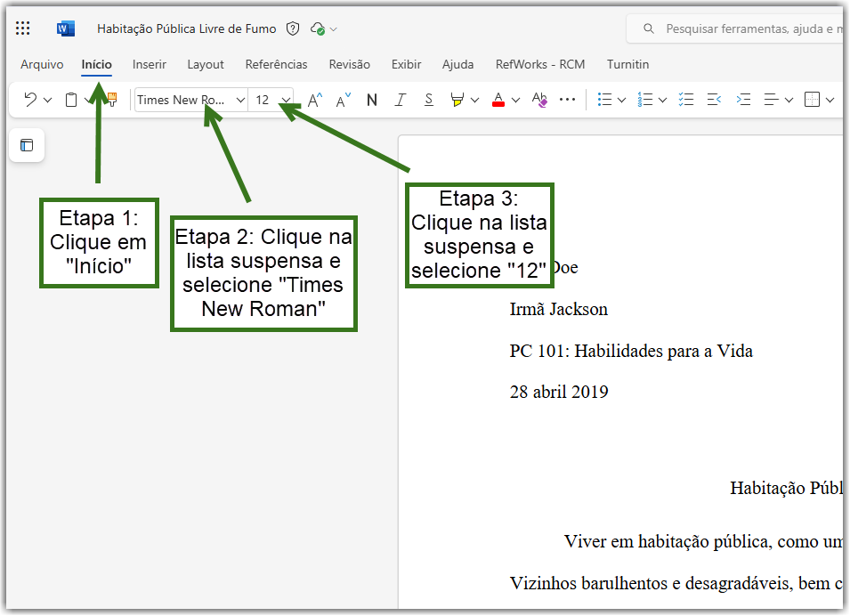Click the Decrease indent icon
Screen dimensions: 850x616
(715, 100)
